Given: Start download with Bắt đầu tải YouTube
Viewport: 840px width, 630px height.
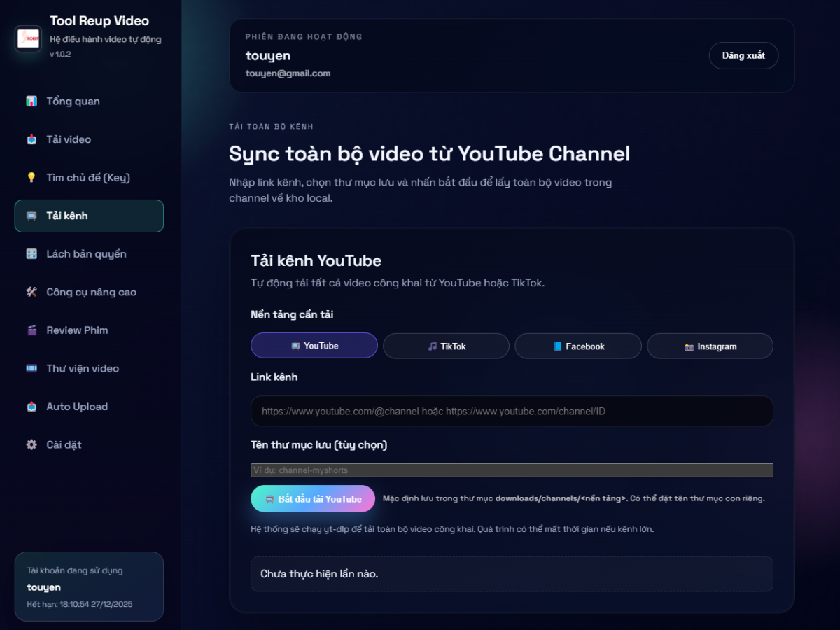Looking at the screenshot, I should tap(313, 499).
